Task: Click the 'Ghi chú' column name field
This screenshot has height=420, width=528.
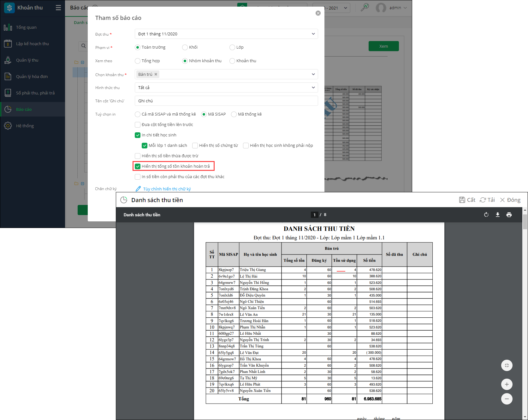Action: pos(226,101)
